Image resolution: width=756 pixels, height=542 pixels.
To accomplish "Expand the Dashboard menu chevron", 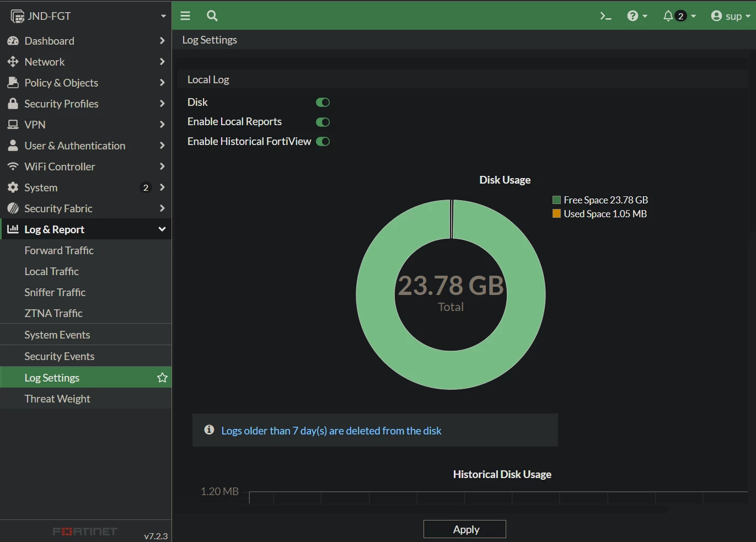I will (x=162, y=41).
